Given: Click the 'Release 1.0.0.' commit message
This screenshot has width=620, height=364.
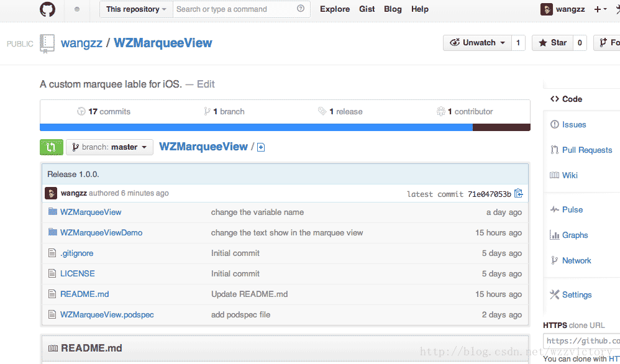Looking at the screenshot, I should [x=73, y=175].
